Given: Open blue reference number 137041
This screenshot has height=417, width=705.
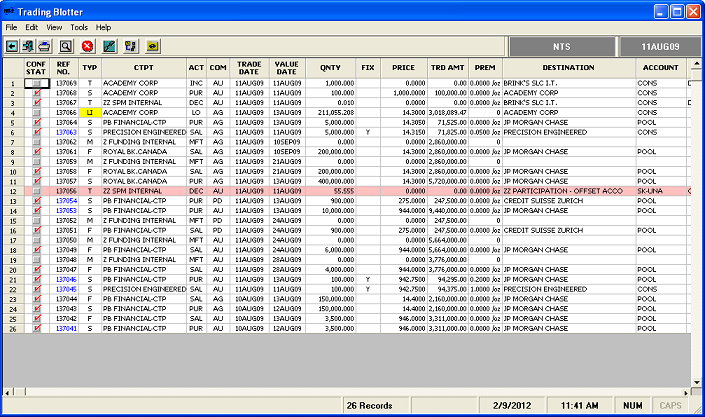Looking at the screenshot, I should pyautogui.click(x=66, y=328).
